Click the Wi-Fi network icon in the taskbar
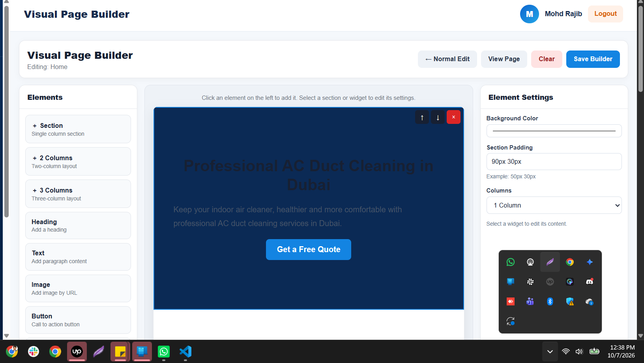Viewport: 644px width, 363px height. pos(566,352)
